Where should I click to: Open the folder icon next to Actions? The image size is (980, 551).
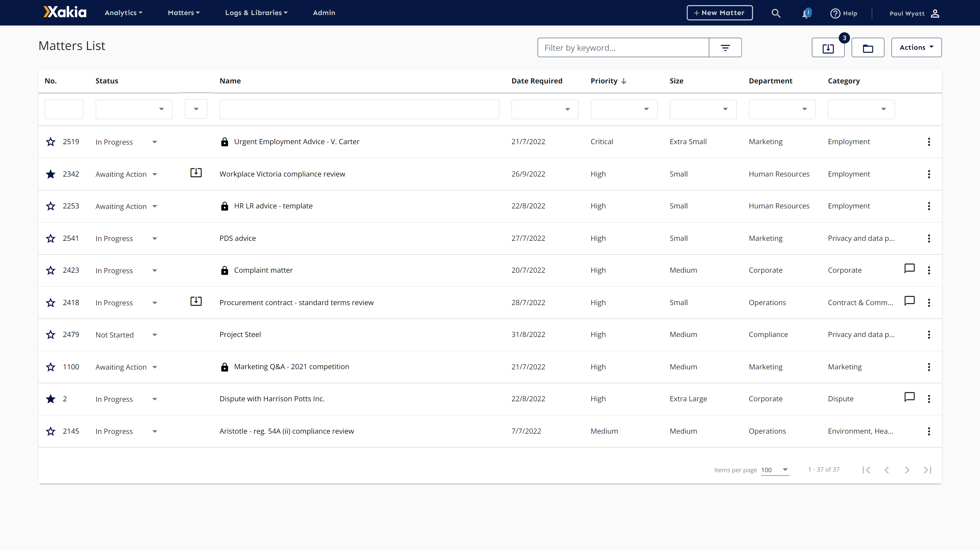tap(868, 48)
